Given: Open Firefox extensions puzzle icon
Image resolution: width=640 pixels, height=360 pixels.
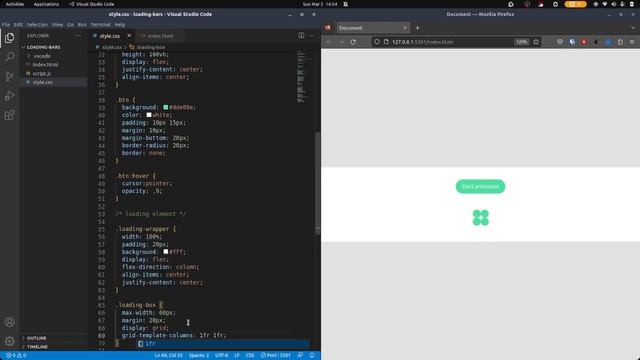Looking at the screenshot, I should (x=620, y=42).
